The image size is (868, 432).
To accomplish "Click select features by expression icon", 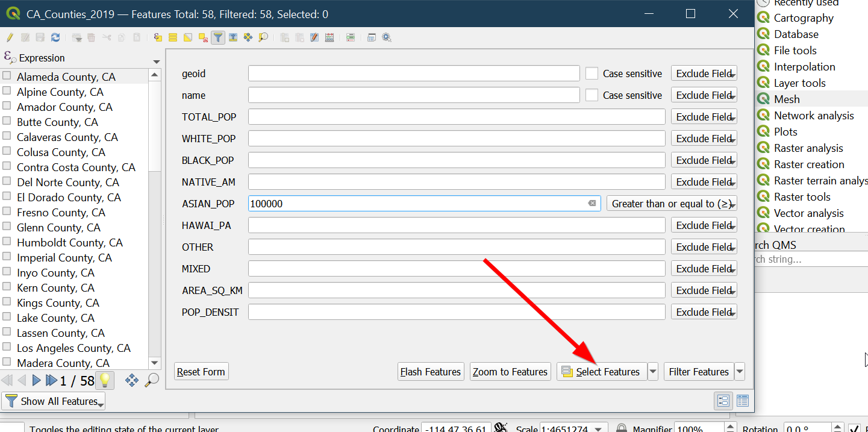I will [158, 37].
